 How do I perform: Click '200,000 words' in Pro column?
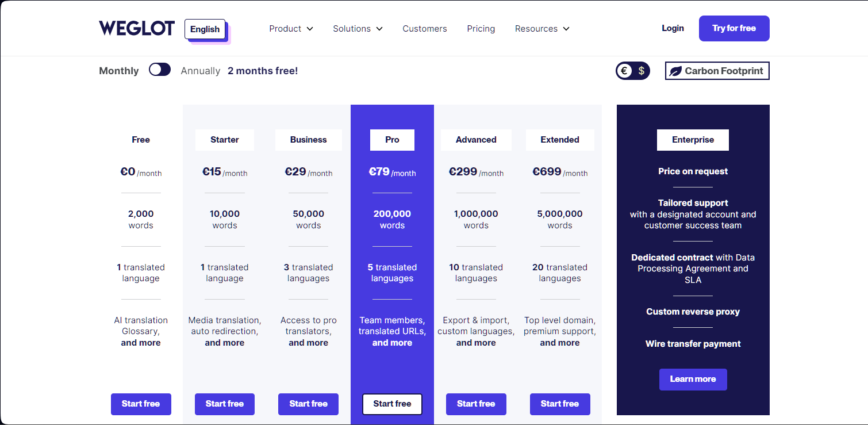point(392,220)
